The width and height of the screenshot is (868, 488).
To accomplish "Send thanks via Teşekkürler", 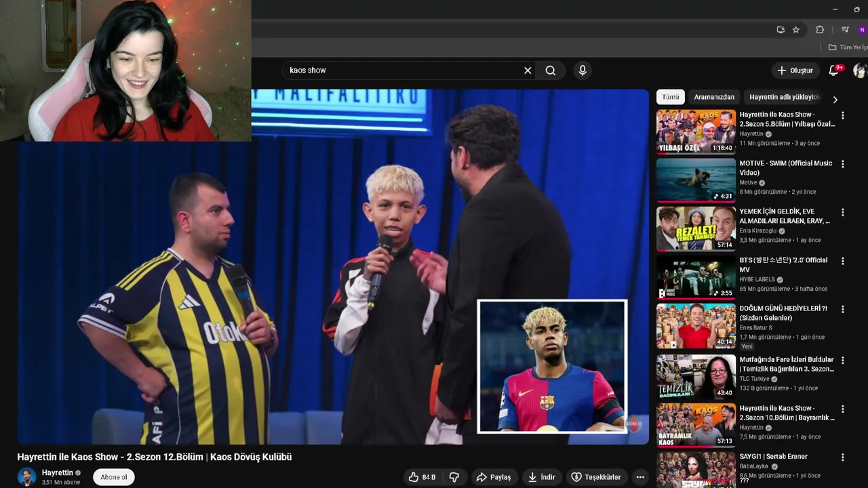I will tap(595, 477).
